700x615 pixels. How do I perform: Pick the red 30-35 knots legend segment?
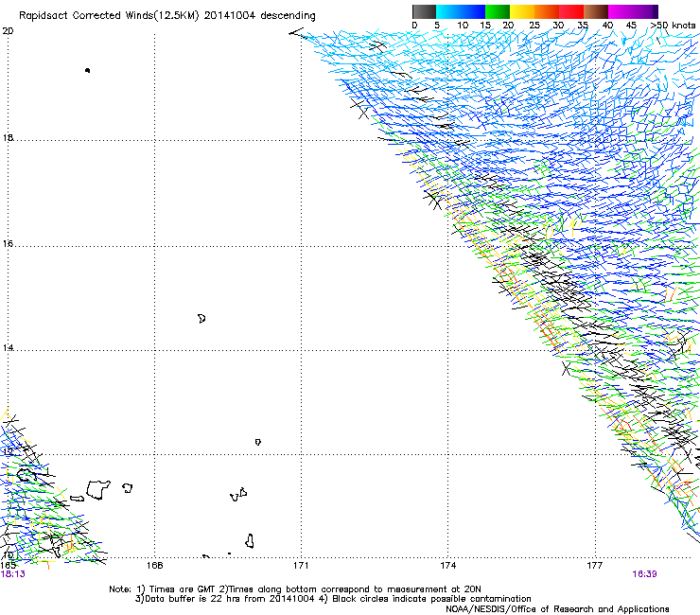click(571, 11)
